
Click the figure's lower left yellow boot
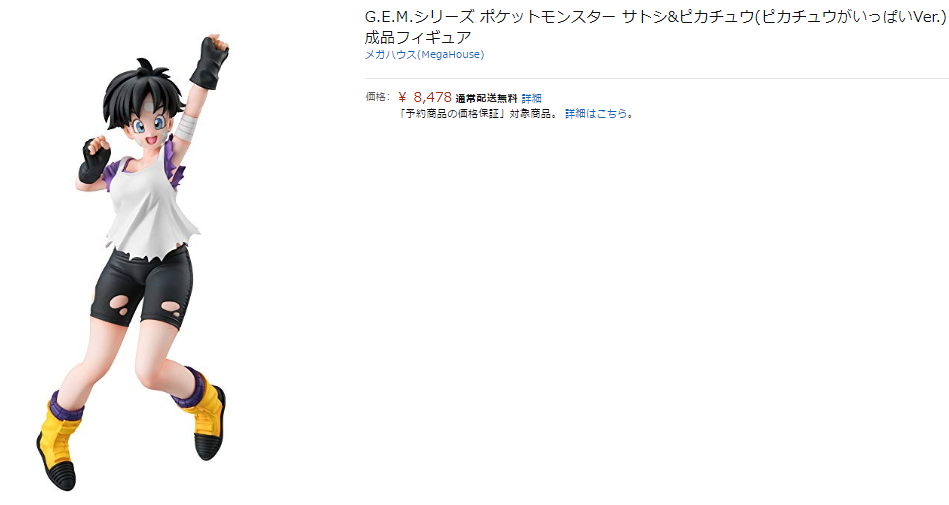coord(59,444)
